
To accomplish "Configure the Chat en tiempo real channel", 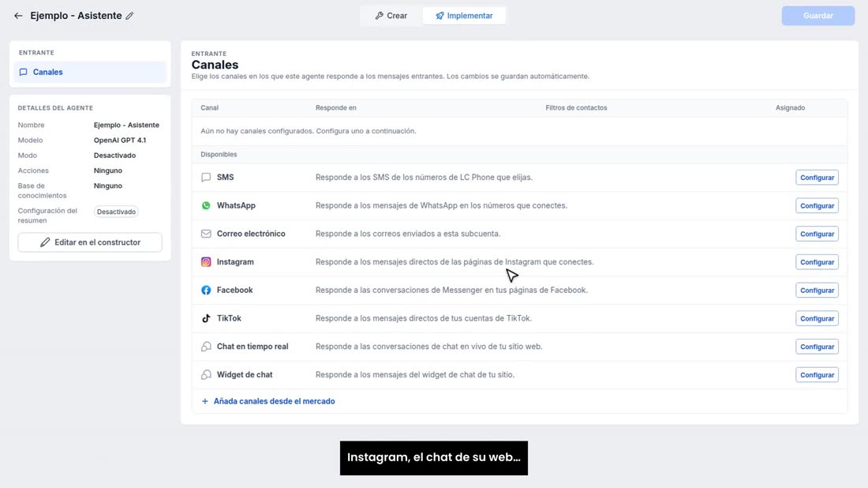I will pos(817,347).
